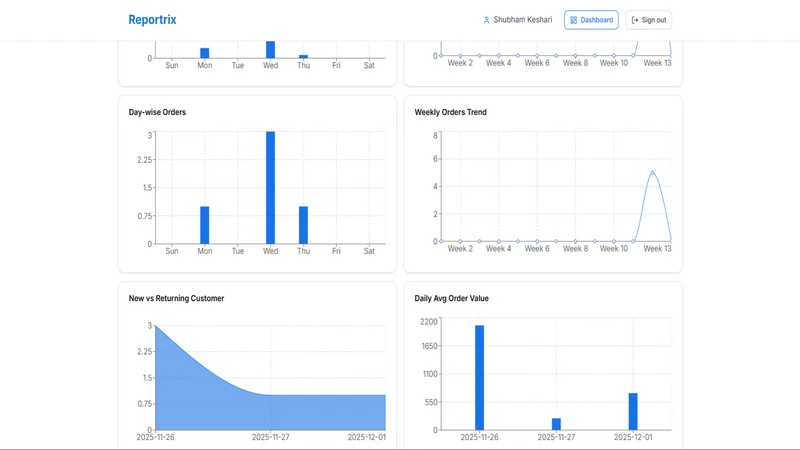Image resolution: width=800 pixels, height=450 pixels.
Task: Open the Dashboard button
Action: click(x=591, y=20)
